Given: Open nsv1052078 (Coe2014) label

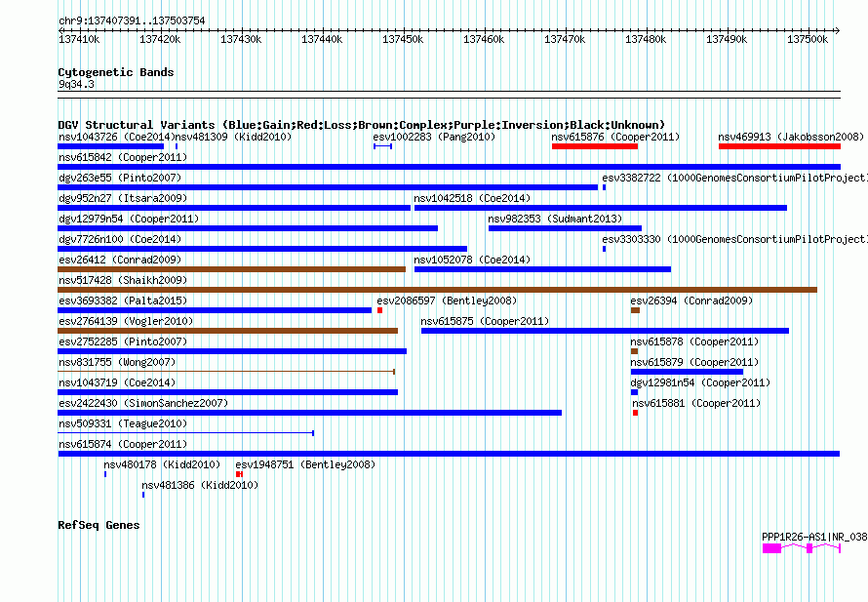Looking at the screenshot, I should pyautogui.click(x=472, y=260).
